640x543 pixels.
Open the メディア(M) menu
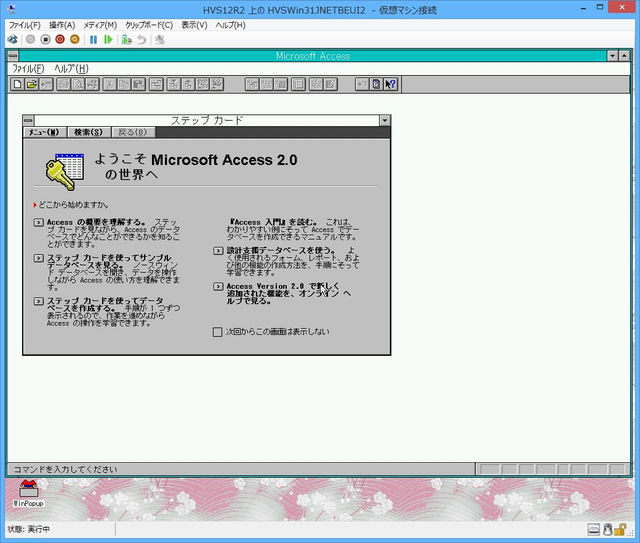(100, 25)
